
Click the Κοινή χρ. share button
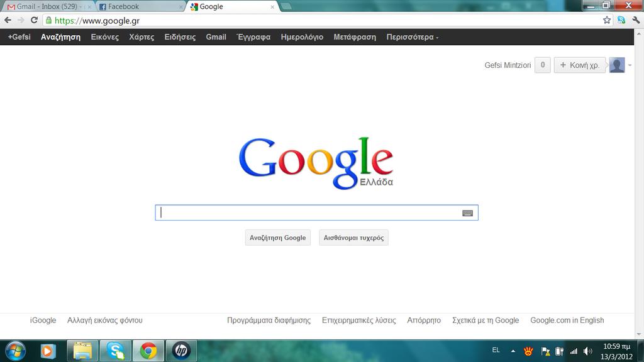coord(579,65)
